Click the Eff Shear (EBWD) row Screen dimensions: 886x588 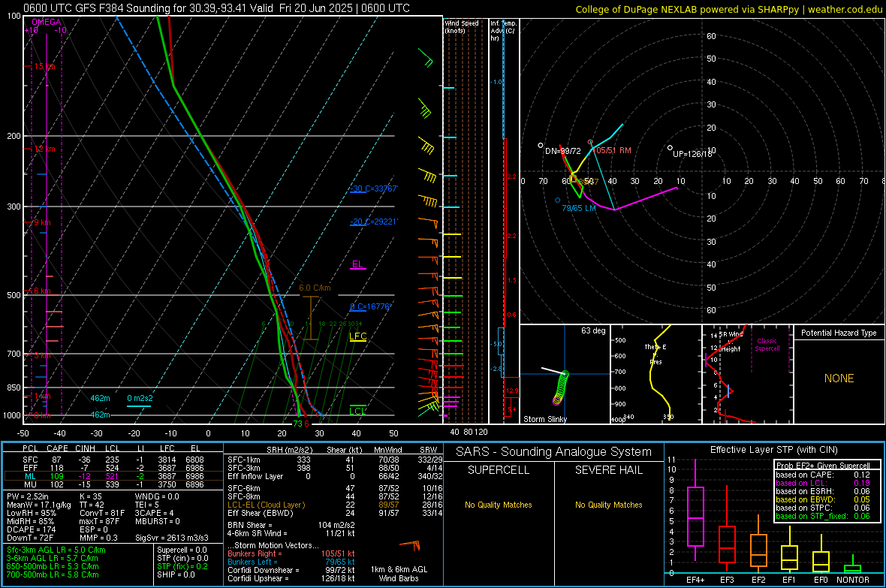coord(335,513)
